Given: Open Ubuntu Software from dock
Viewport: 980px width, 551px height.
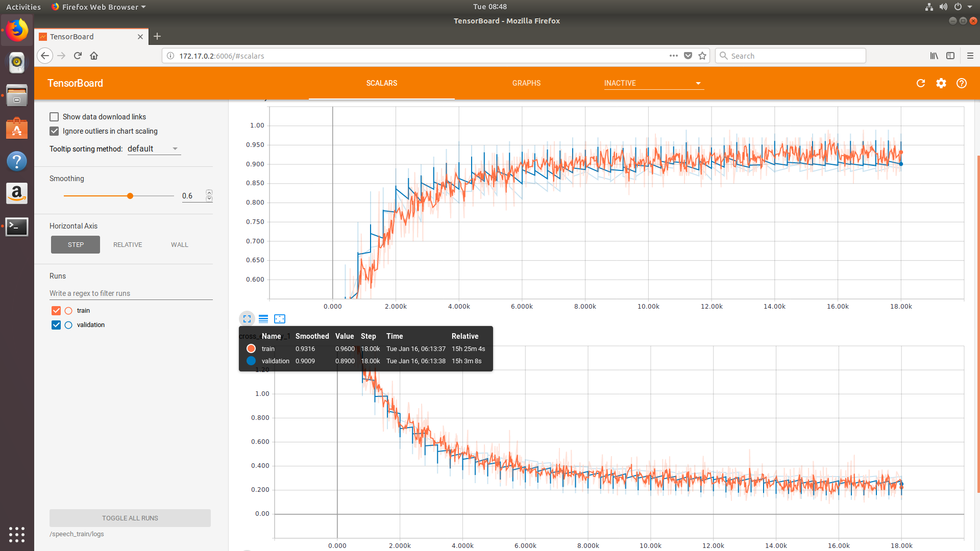Looking at the screenshot, I should pyautogui.click(x=17, y=128).
